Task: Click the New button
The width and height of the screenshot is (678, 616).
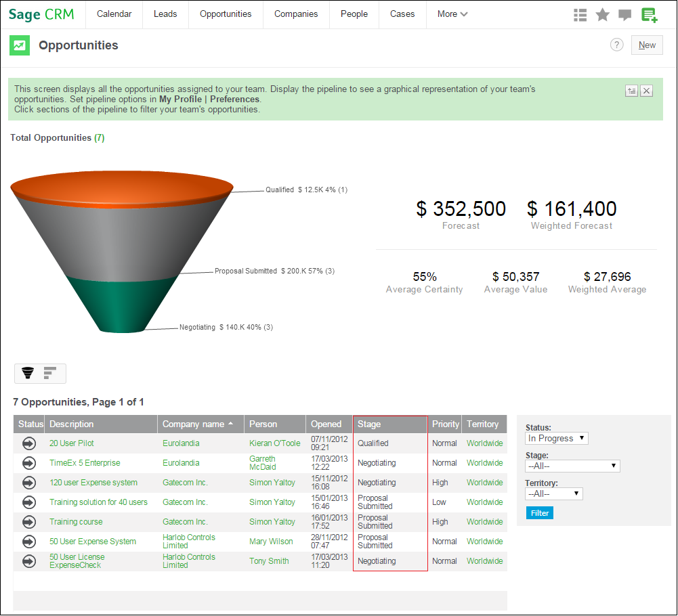Action: tap(647, 45)
